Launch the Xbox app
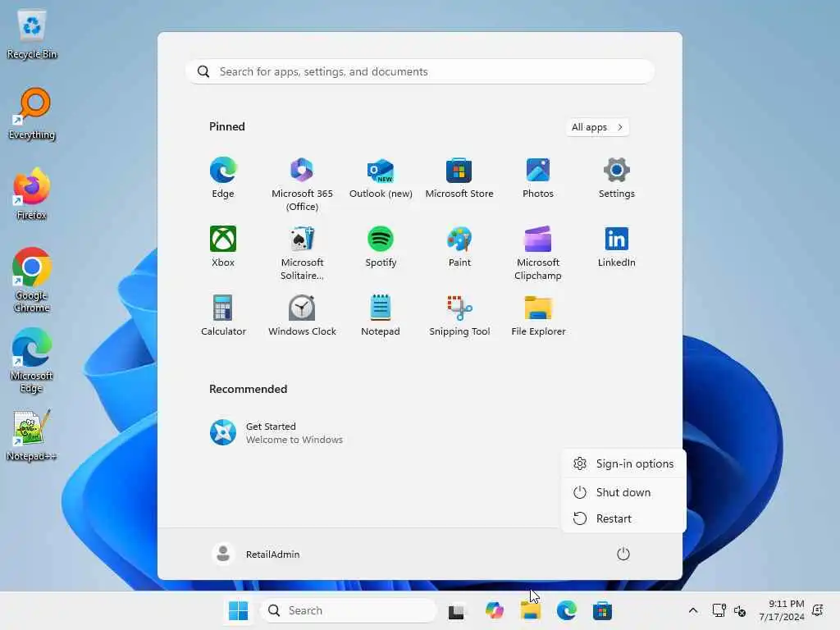The height and width of the screenshot is (630, 840). click(x=223, y=247)
